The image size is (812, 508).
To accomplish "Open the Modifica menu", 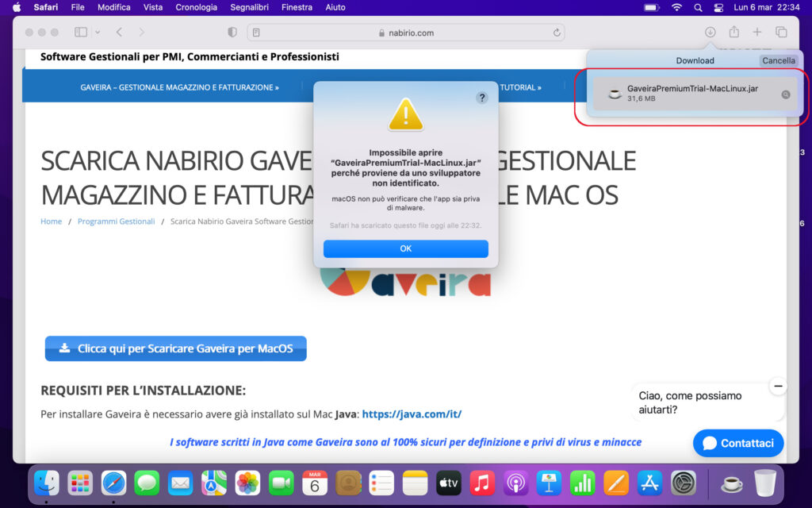I will point(114,7).
